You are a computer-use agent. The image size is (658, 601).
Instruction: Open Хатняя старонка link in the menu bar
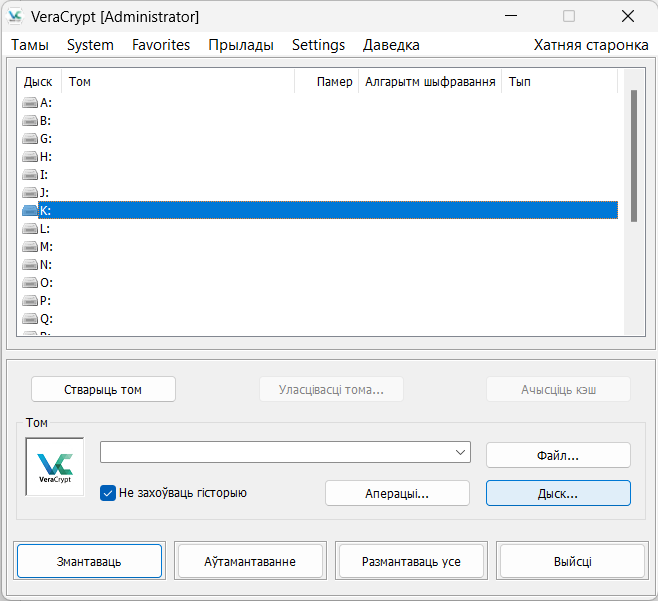pos(591,45)
